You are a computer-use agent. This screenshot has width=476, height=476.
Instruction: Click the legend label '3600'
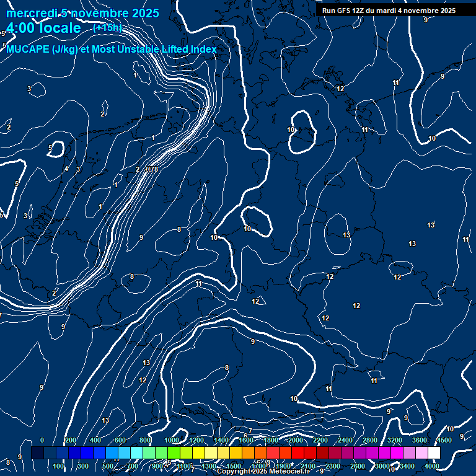[420, 440]
